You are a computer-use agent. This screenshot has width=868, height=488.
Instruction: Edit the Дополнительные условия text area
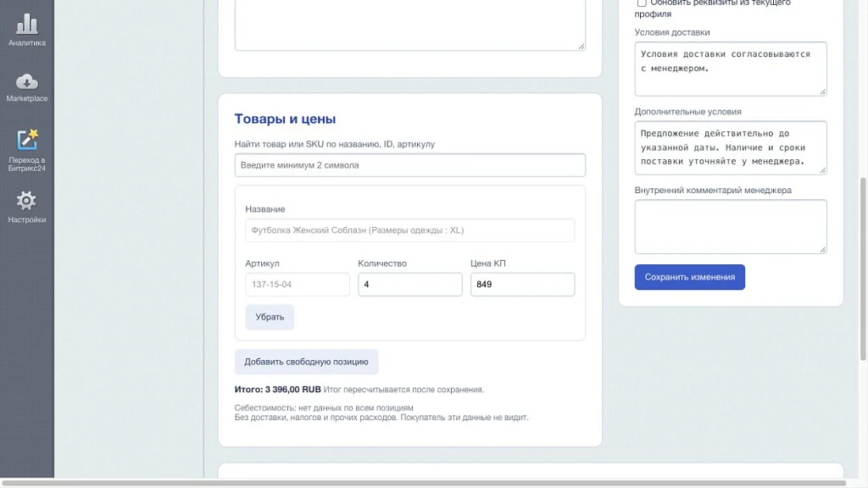[x=731, y=147]
